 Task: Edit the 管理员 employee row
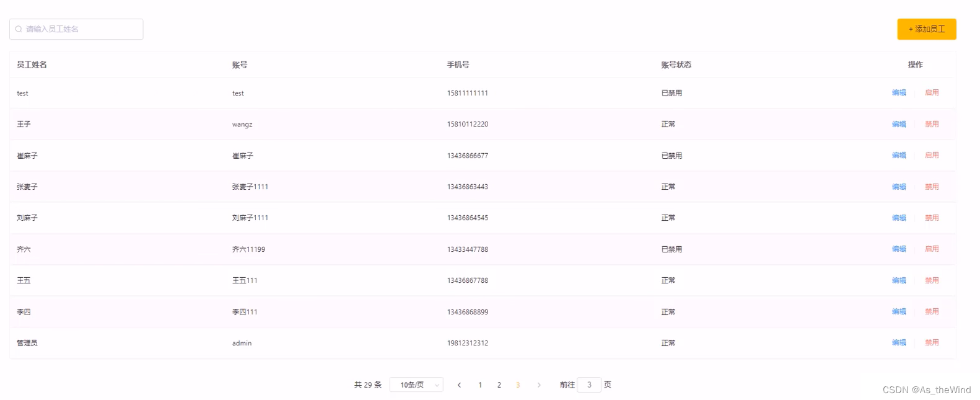[x=899, y=343]
